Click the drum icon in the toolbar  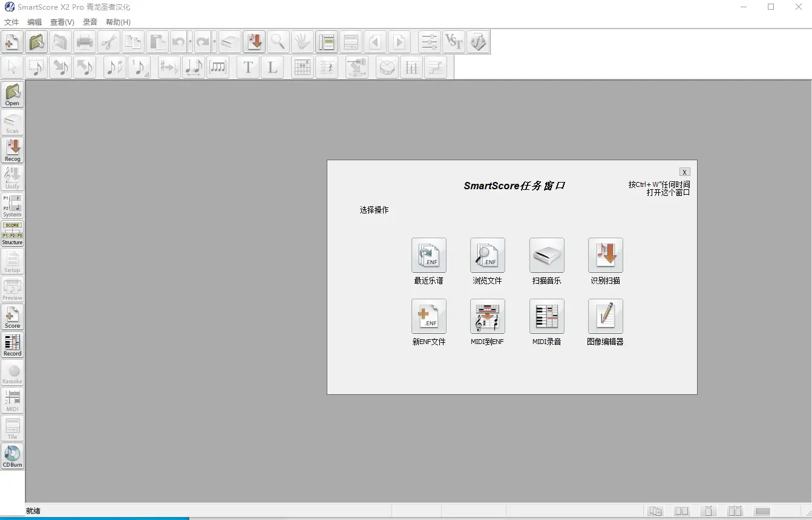(387, 68)
